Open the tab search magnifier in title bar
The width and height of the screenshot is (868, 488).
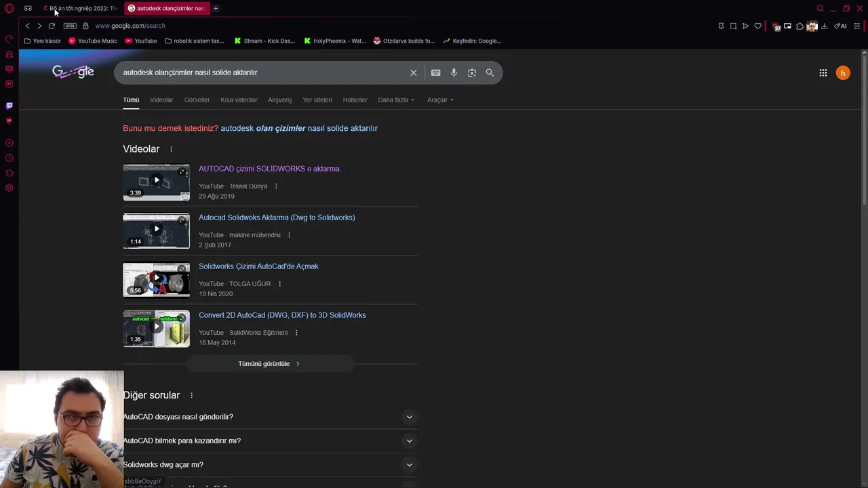pyautogui.click(x=820, y=8)
